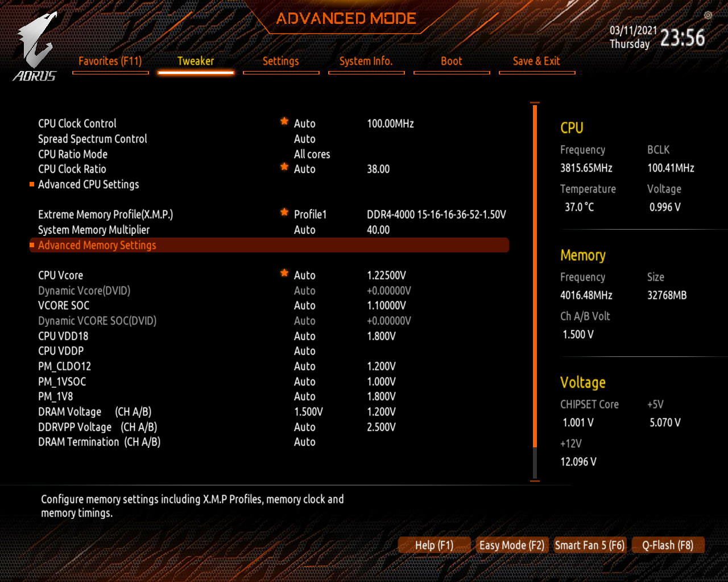Change CPU Ratio Mode All cores option
This screenshot has width=728, height=582.
(312, 154)
